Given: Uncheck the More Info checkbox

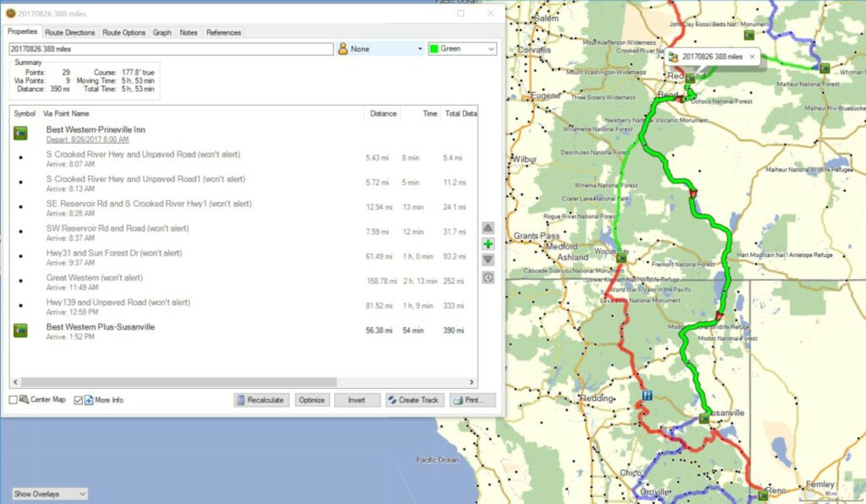Looking at the screenshot, I should [79, 400].
